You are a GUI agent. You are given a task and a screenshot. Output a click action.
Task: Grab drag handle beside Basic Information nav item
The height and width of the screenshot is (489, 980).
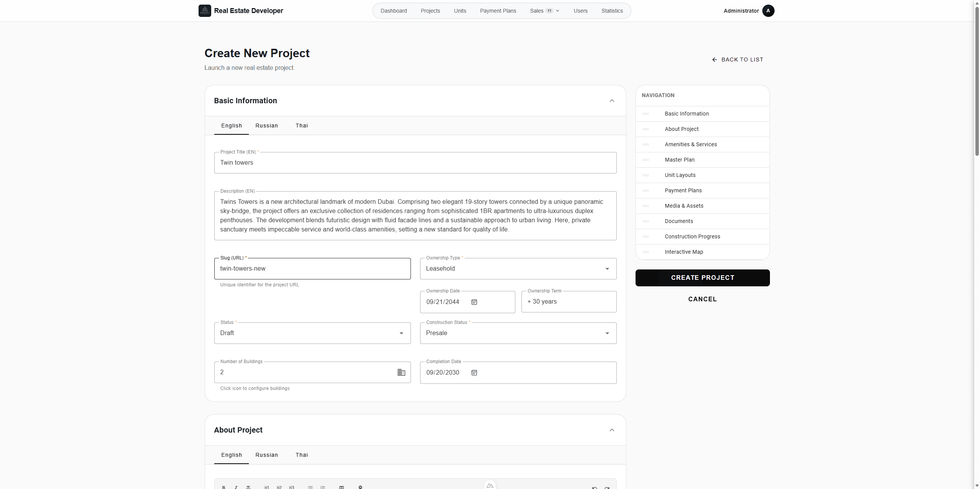(x=646, y=114)
